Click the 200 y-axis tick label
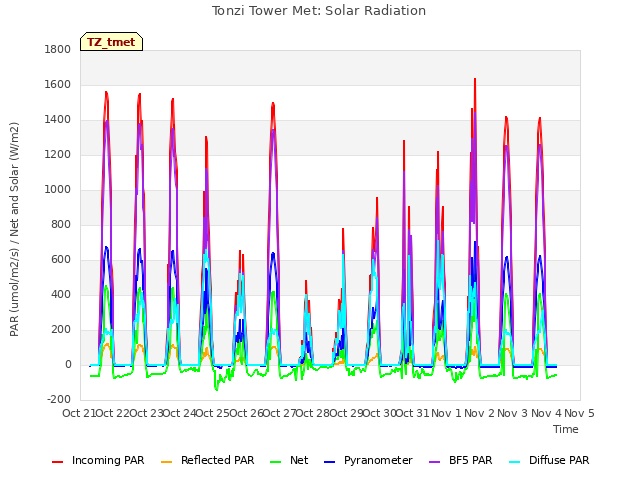This screenshot has height=480, width=640. (61, 329)
